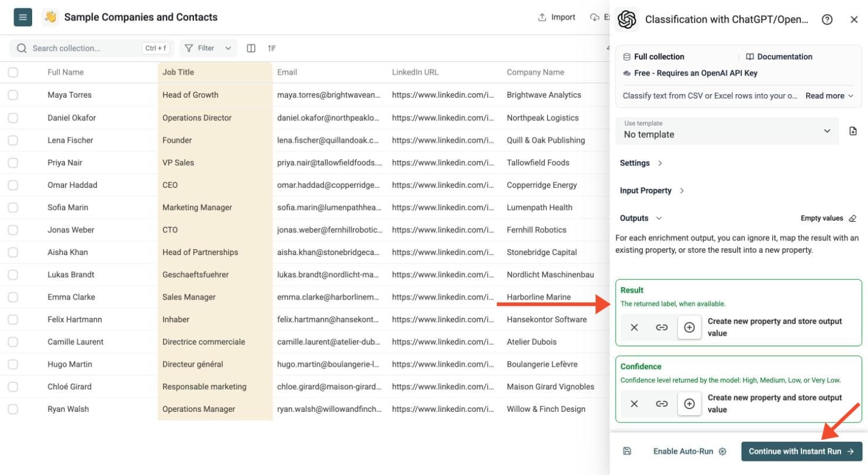
Task: Expand the Settings section
Action: click(641, 163)
